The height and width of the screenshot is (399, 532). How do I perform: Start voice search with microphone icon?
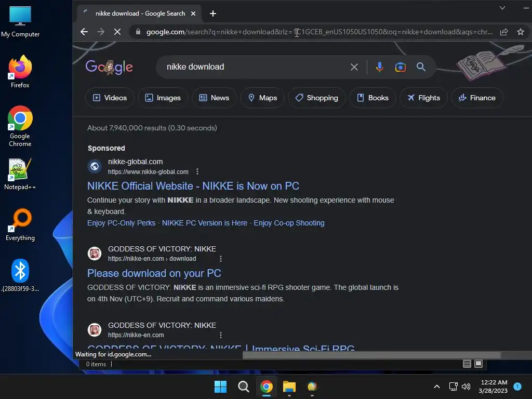coord(379,67)
